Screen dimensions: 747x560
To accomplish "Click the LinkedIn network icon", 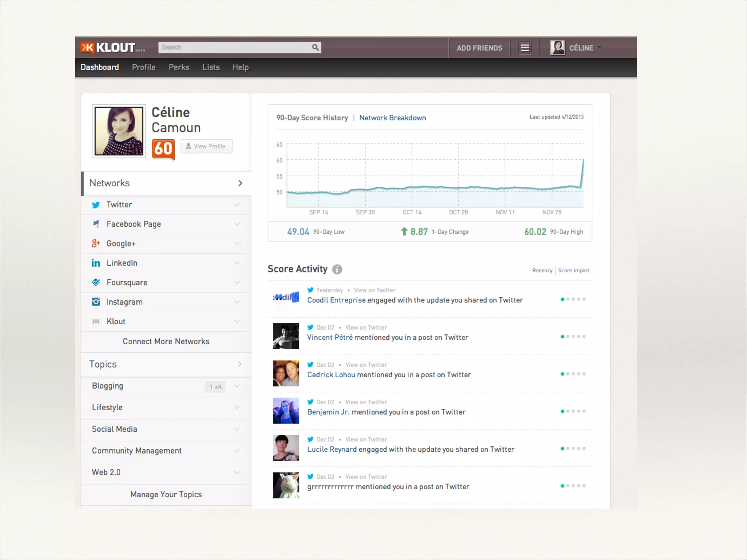I will (x=96, y=263).
